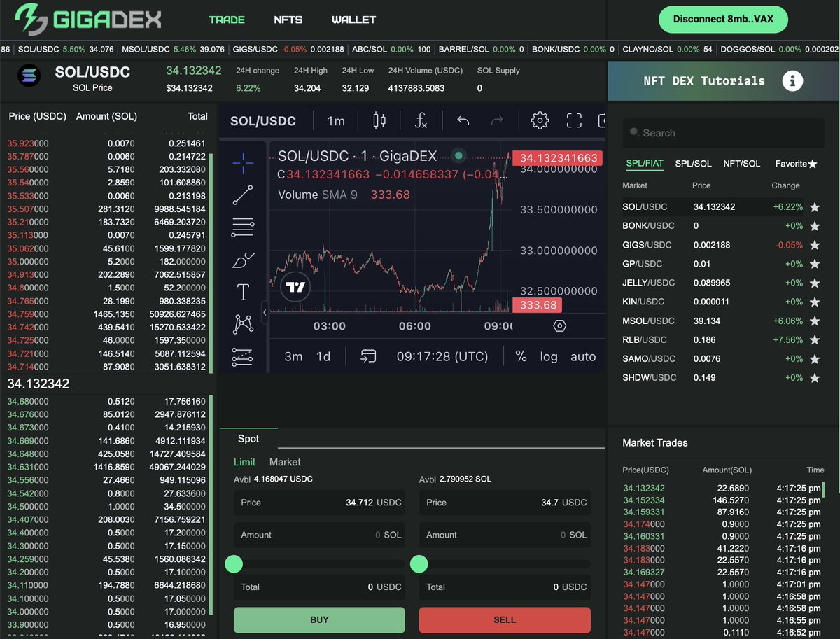Undo the last chart action
840x639 pixels.
pyautogui.click(x=461, y=120)
